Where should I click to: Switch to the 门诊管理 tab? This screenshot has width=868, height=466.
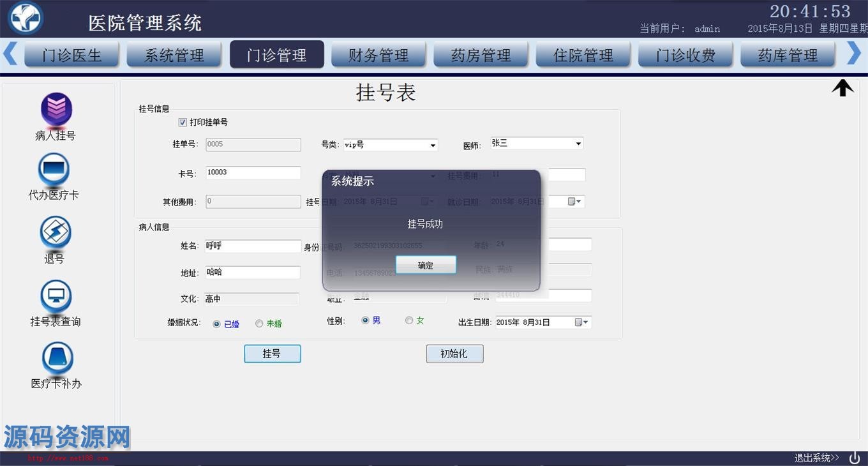coord(277,55)
